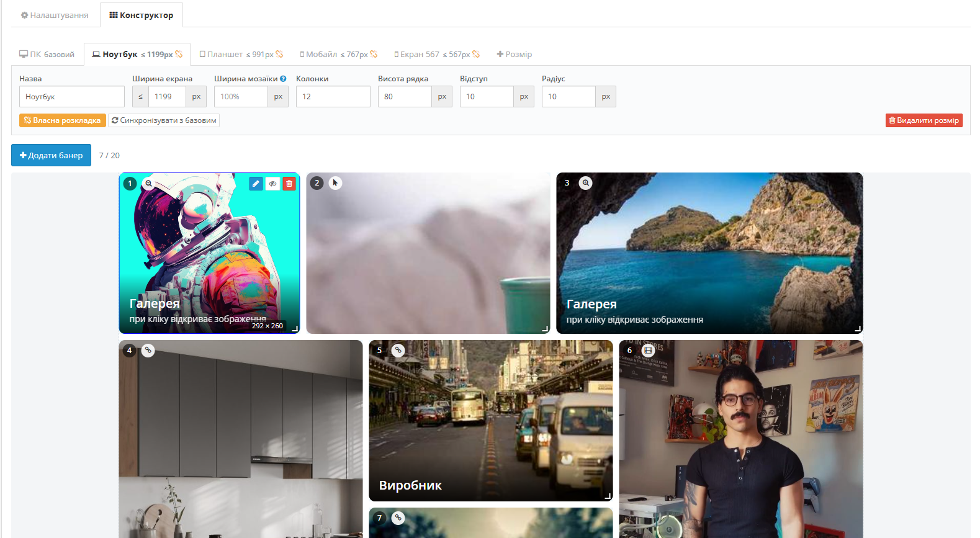
Task: Click the link chain icon on banner 5
Action: [398, 351]
